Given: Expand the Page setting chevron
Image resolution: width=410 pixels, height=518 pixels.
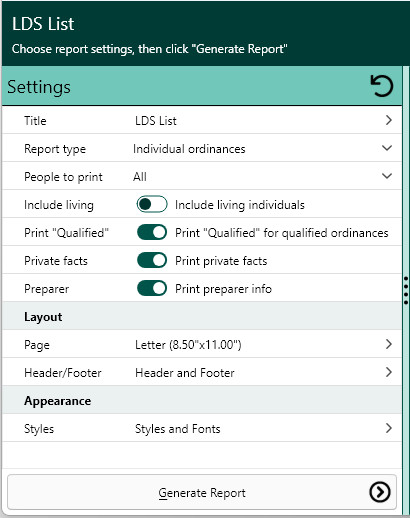Looking at the screenshot, I should coord(388,344).
